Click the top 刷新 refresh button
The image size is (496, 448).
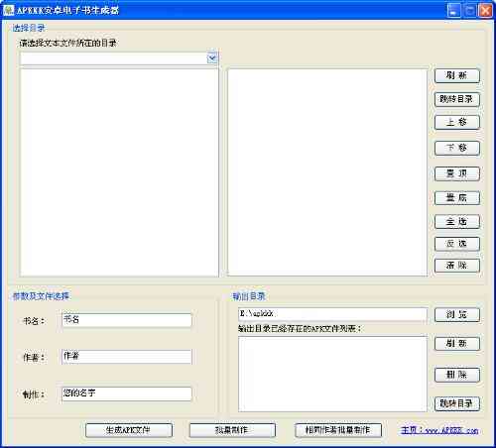click(457, 75)
